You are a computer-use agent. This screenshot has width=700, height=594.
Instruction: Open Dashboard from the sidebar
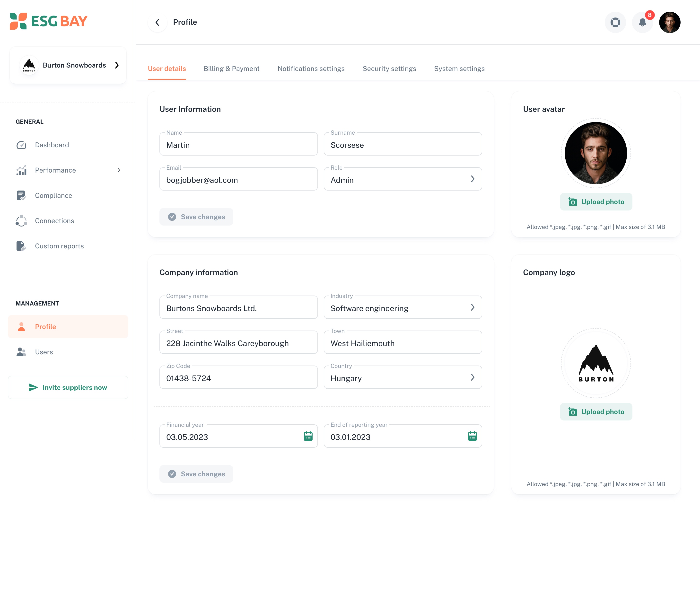pyautogui.click(x=68, y=145)
